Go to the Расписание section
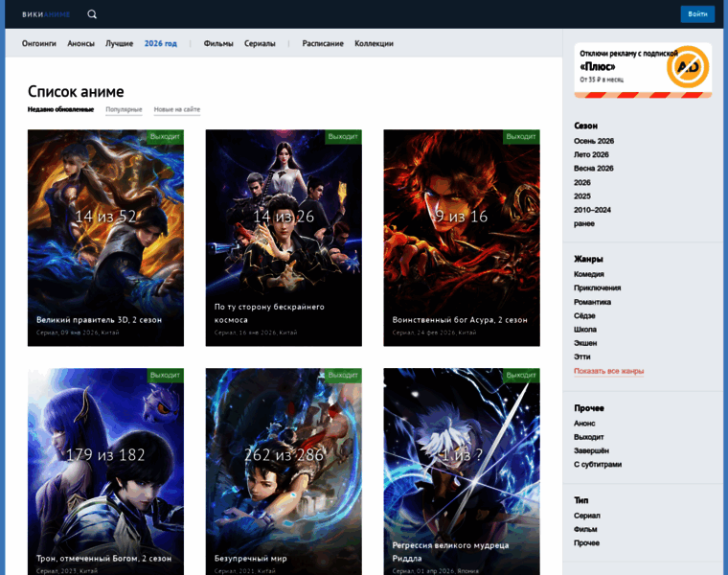The width and height of the screenshot is (728, 575). coord(323,43)
